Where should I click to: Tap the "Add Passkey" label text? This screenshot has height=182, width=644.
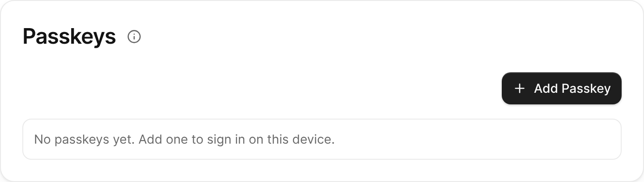572,88
